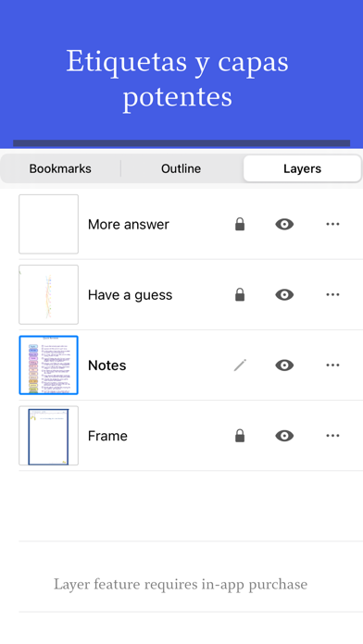Click the "More answer" layer name
The height and width of the screenshot is (644, 363).
click(x=129, y=224)
